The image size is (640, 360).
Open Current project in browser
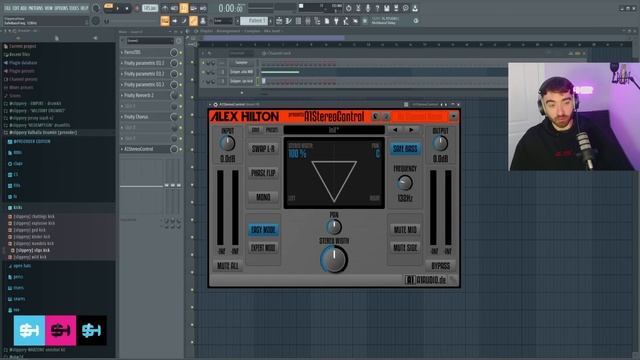tap(23, 47)
